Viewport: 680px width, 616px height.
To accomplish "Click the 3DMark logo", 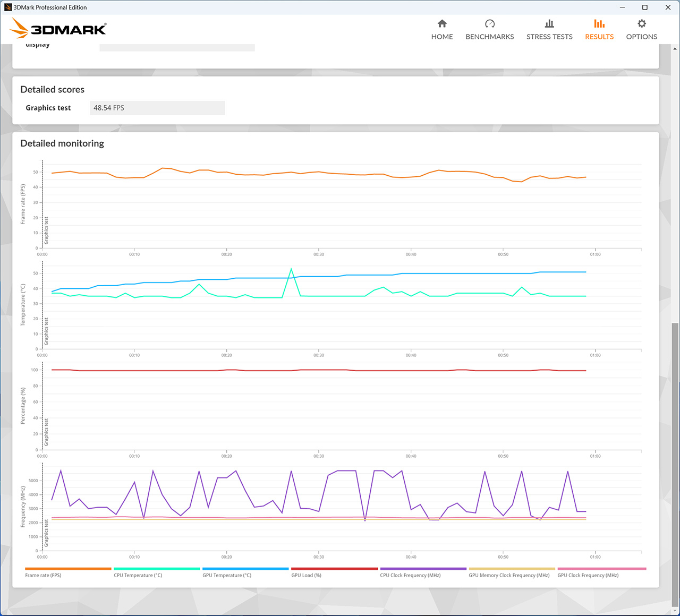I will pyautogui.click(x=58, y=28).
